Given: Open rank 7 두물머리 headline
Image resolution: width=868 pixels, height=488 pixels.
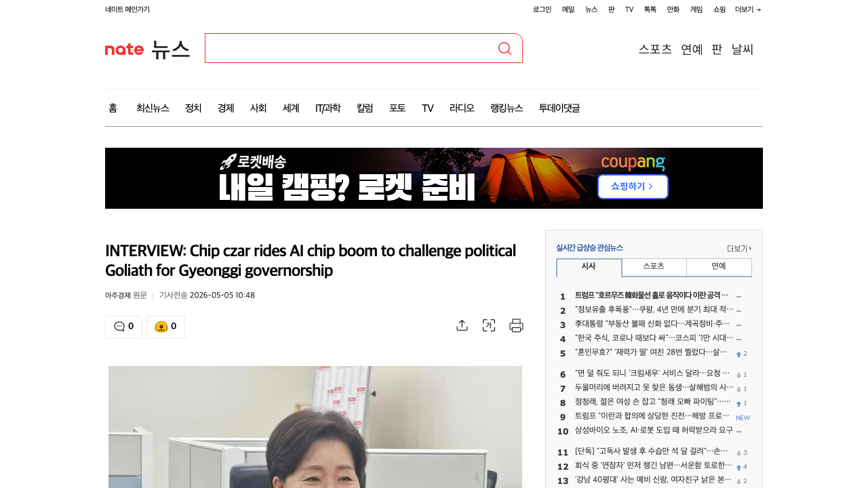Looking at the screenshot, I should tap(654, 388).
